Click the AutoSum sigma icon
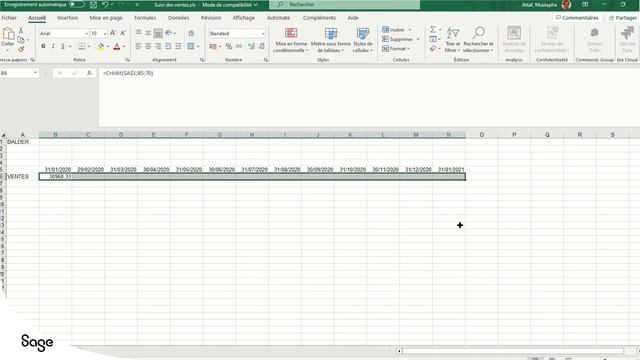 click(433, 29)
